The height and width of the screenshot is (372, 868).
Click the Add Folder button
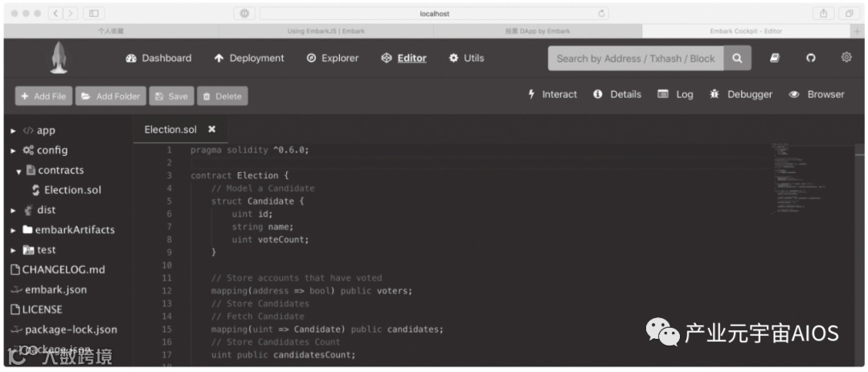pos(111,96)
